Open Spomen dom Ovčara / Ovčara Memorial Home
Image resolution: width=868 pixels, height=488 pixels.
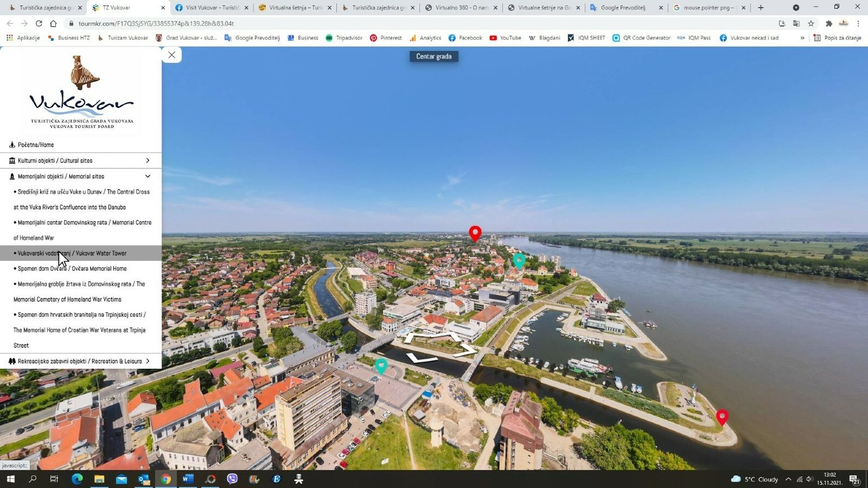pos(72,269)
